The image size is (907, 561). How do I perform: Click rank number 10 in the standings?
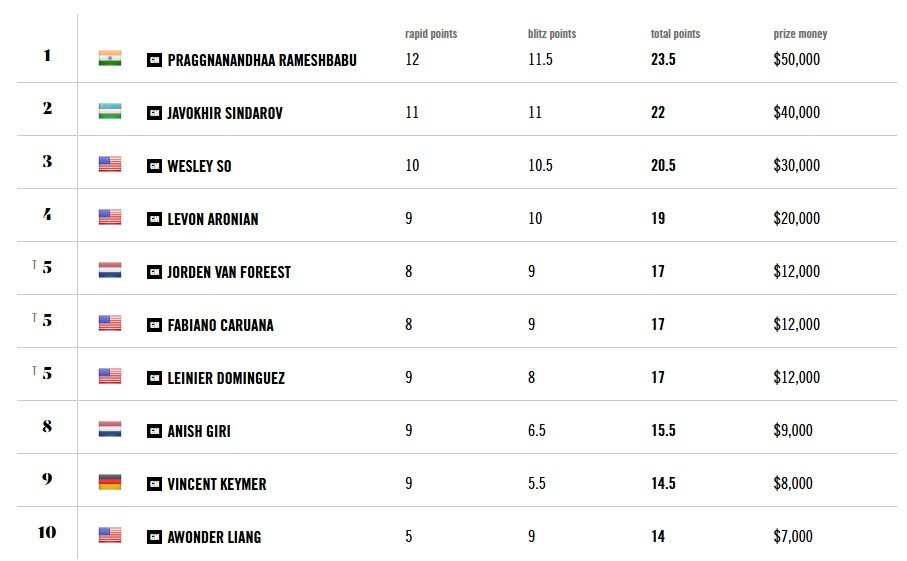(x=47, y=532)
